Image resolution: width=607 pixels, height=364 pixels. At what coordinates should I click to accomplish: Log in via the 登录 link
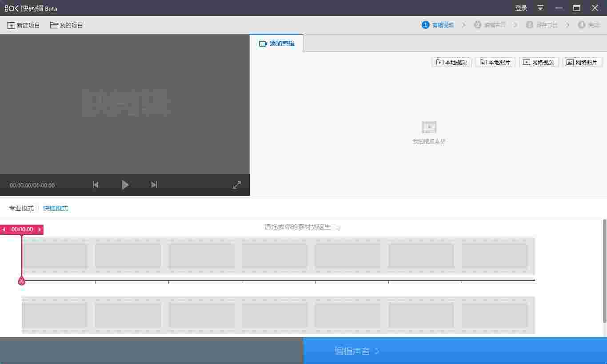click(x=520, y=8)
